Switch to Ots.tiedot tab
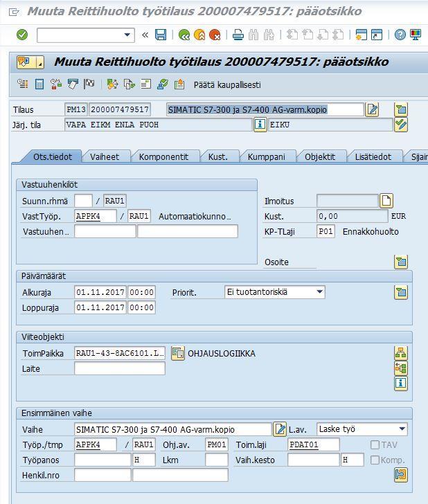 point(53,157)
